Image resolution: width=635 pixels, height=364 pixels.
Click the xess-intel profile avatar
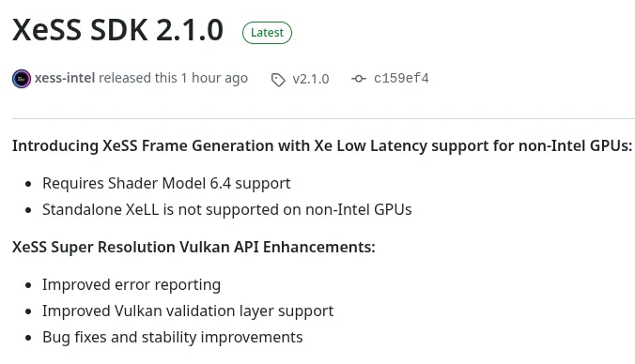click(x=22, y=79)
